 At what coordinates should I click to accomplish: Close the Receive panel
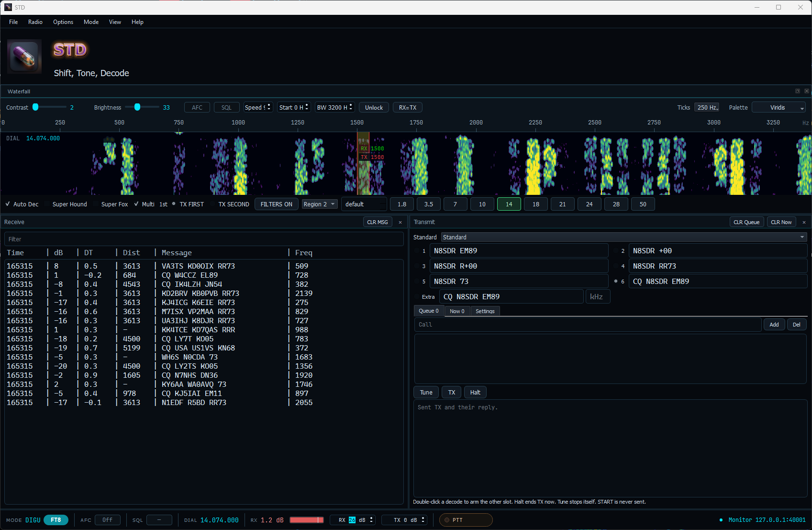pyautogui.click(x=400, y=222)
